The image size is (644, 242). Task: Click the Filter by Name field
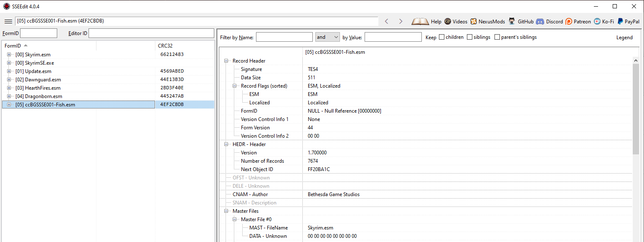[x=284, y=37]
